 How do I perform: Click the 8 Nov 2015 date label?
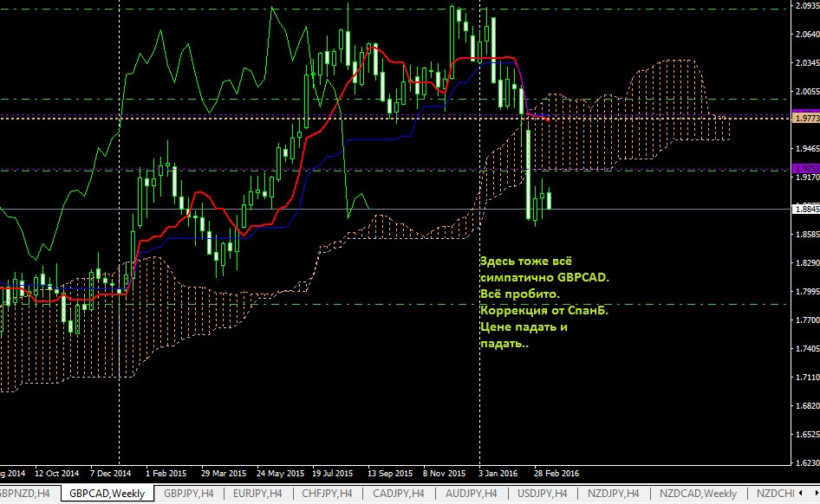click(x=444, y=473)
